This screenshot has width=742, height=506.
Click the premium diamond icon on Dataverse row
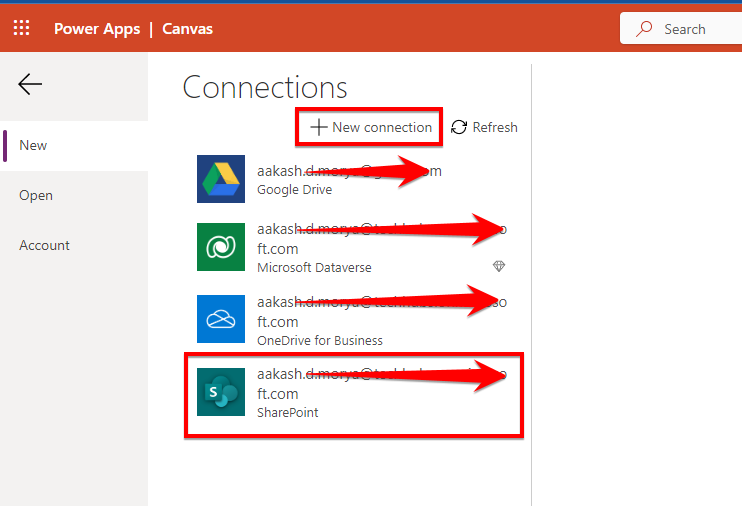tap(499, 266)
